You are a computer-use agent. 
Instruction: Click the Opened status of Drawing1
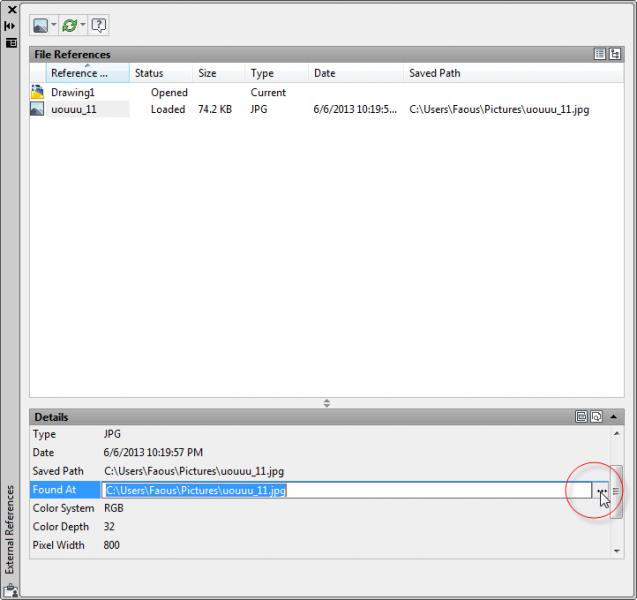169,93
